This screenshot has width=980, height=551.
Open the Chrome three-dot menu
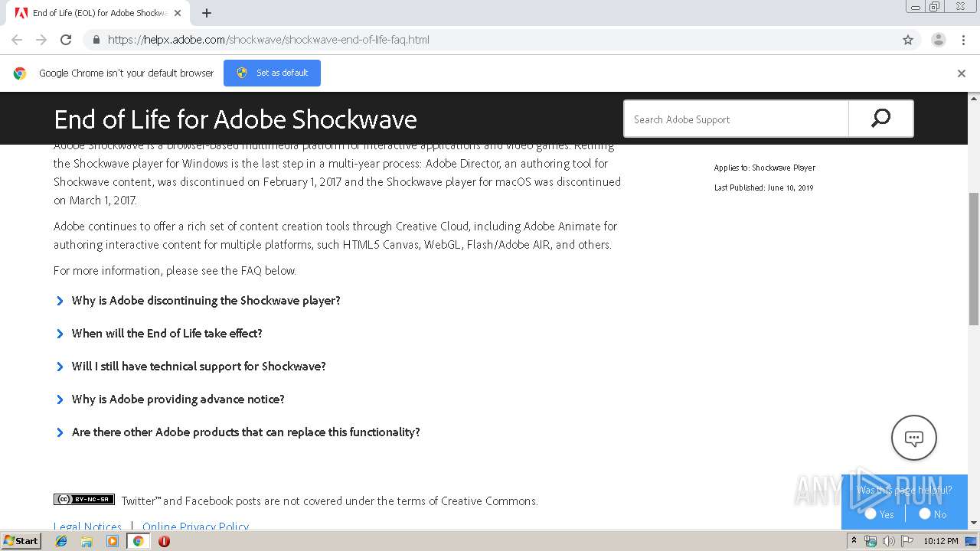963,40
